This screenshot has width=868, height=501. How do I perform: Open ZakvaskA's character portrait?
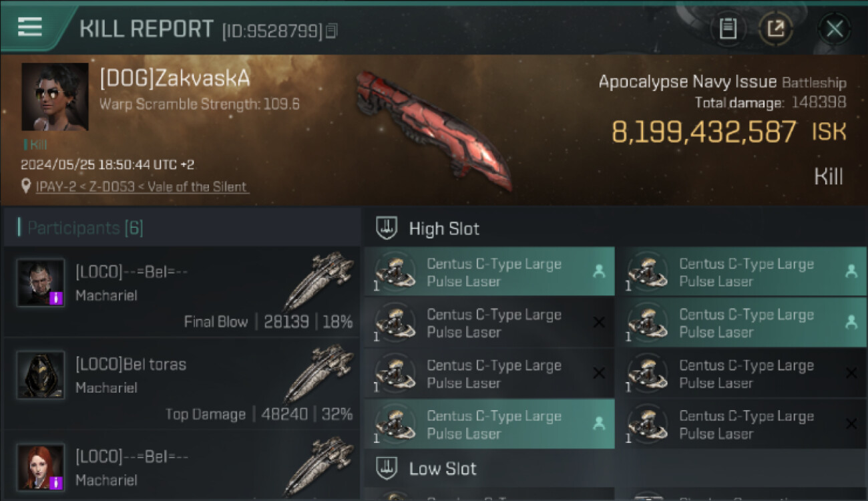tap(55, 97)
